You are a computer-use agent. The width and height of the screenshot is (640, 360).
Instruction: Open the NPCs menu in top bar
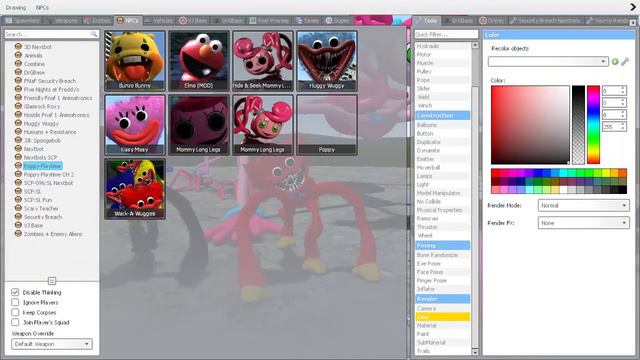[x=42, y=7]
